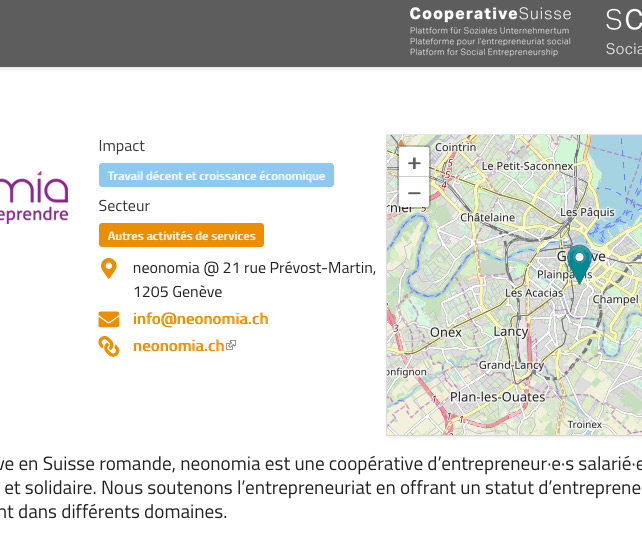Click 'Troinex' label on the map
This screenshot has width=642, height=537.
pos(585,424)
